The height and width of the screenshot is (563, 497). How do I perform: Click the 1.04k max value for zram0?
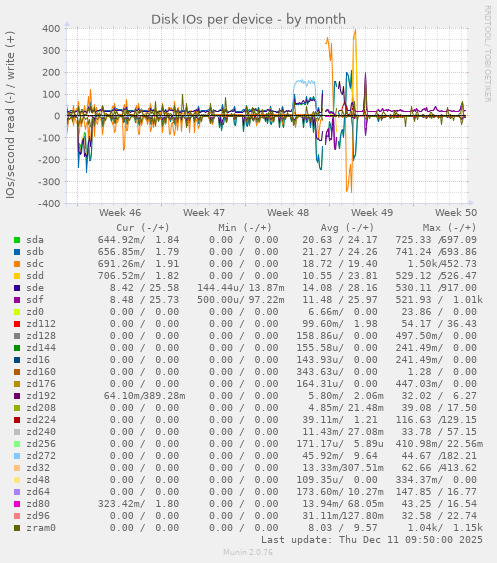pyautogui.click(x=422, y=528)
